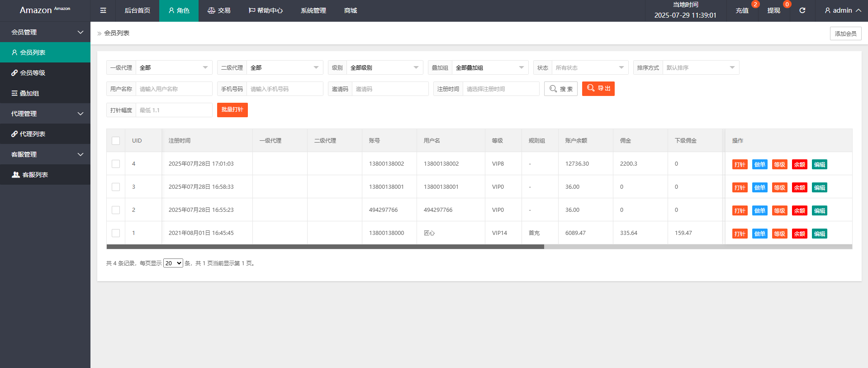Click the 添加会员 button
This screenshot has width=868, height=368.
coord(845,33)
